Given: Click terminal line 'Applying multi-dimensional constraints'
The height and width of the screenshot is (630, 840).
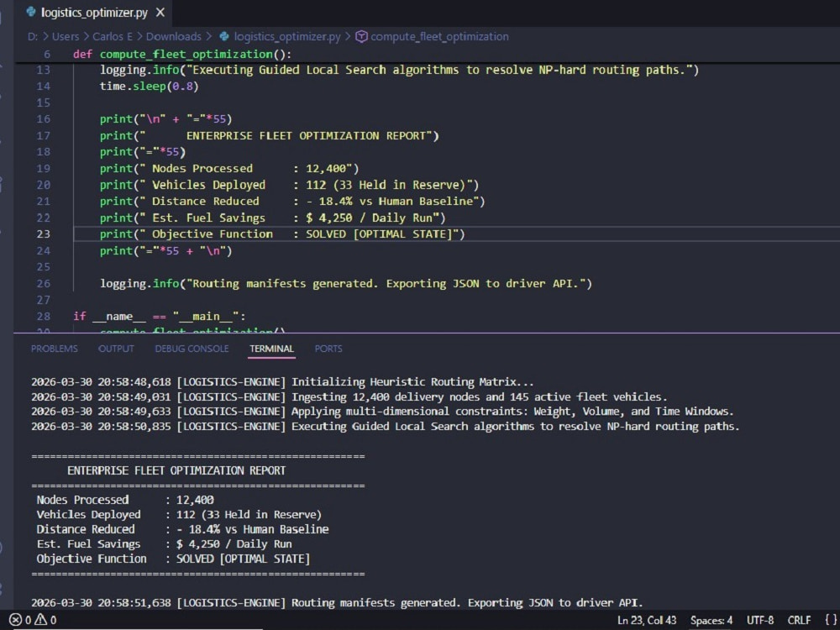Looking at the screenshot, I should tap(382, 412).
